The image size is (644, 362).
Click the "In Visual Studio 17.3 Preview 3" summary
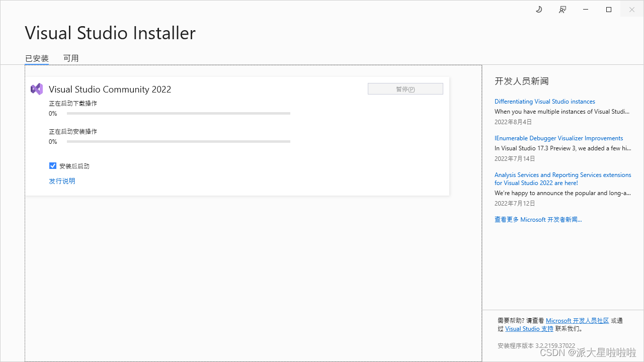tap(563, 148)
